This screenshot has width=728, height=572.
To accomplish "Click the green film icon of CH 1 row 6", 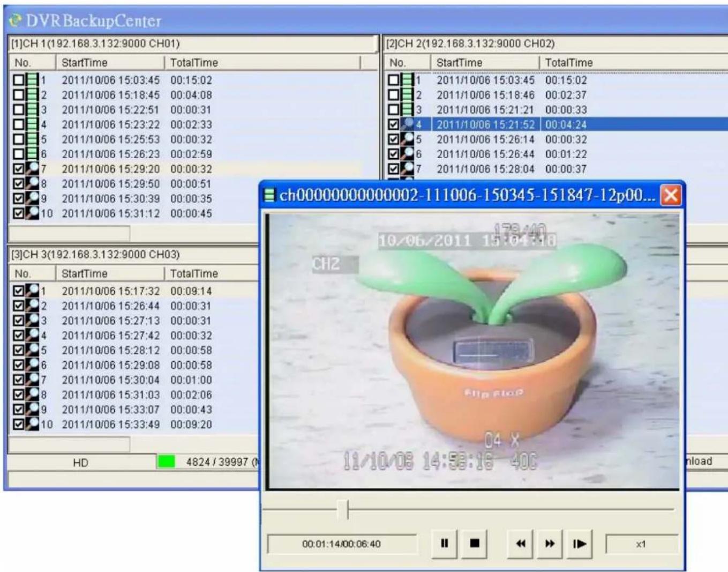I will [x=32, y=154].
